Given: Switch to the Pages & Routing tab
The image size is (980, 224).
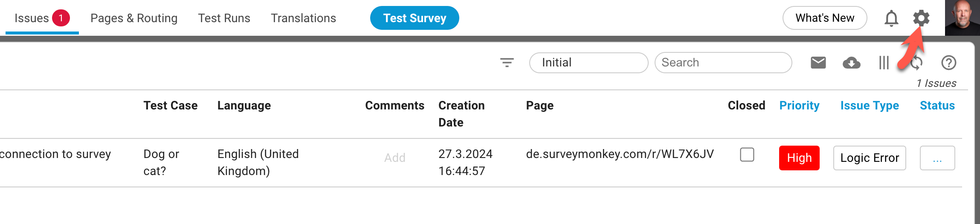Looking at the screenshot, I should pyautogui.click(x=134, y=18).
